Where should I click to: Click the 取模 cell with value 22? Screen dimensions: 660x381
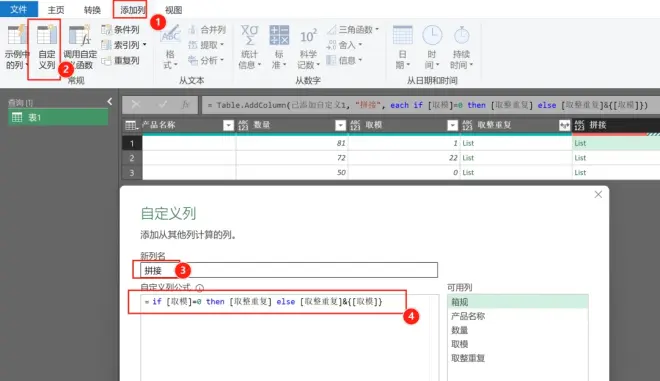[x=404, y=158]
